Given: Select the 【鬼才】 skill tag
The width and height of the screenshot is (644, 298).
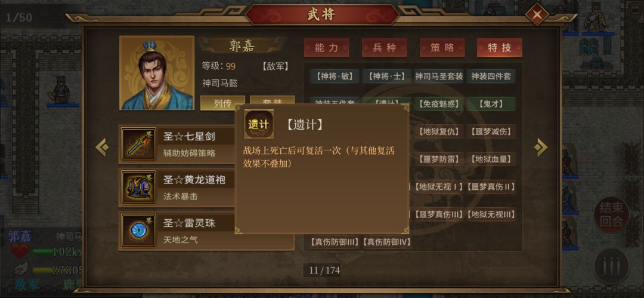Looking at the screenshot, I should coord(491,104).
